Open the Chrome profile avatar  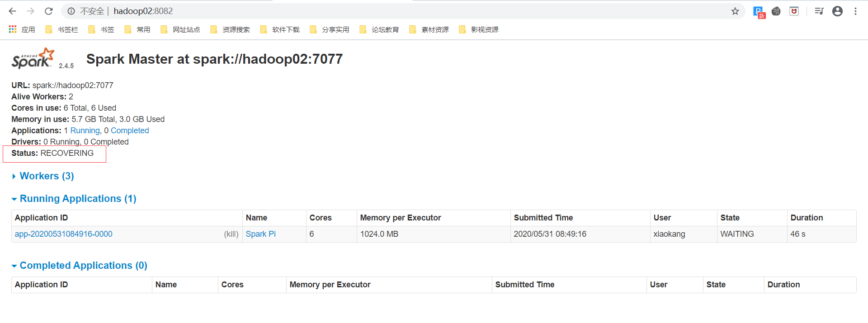tap(837, 11)
